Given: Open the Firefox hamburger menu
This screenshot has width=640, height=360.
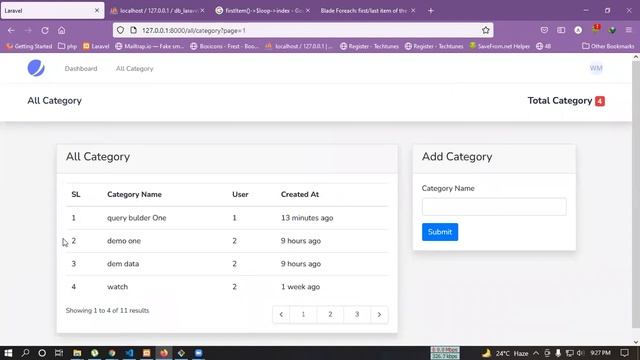Looking at the screenshot, I should [629, 30].
